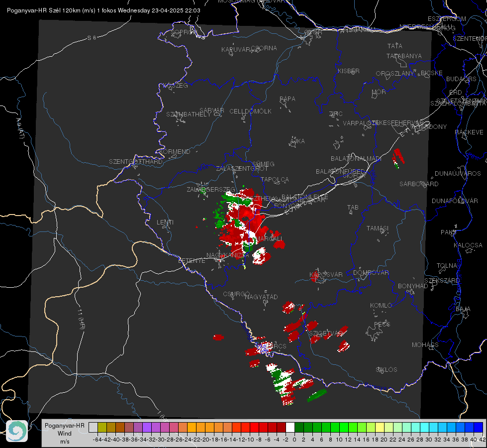Pick the dark blue swatch at legend's 42 end

click(x=479, y=427)
